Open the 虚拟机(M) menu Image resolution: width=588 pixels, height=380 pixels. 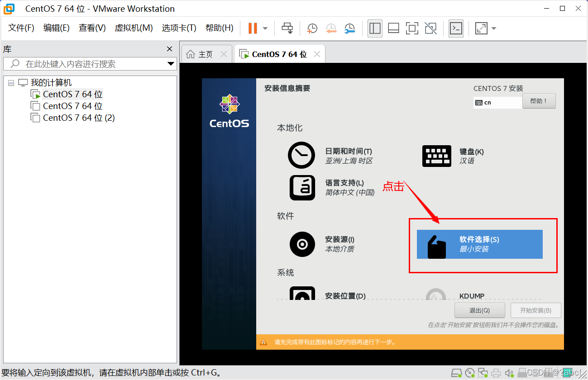pos(134,28)
